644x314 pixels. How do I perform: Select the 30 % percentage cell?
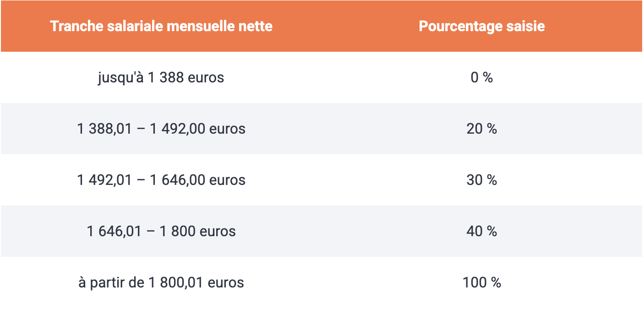(482, 180)
